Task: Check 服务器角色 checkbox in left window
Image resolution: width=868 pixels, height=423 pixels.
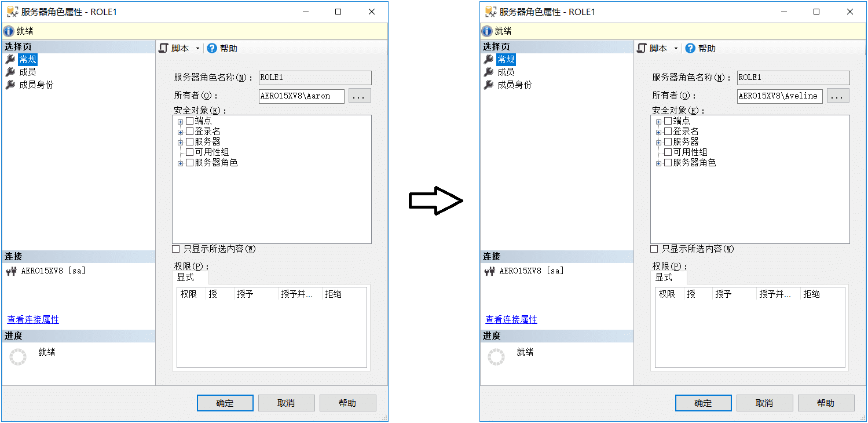Action: tap(189, 163)
